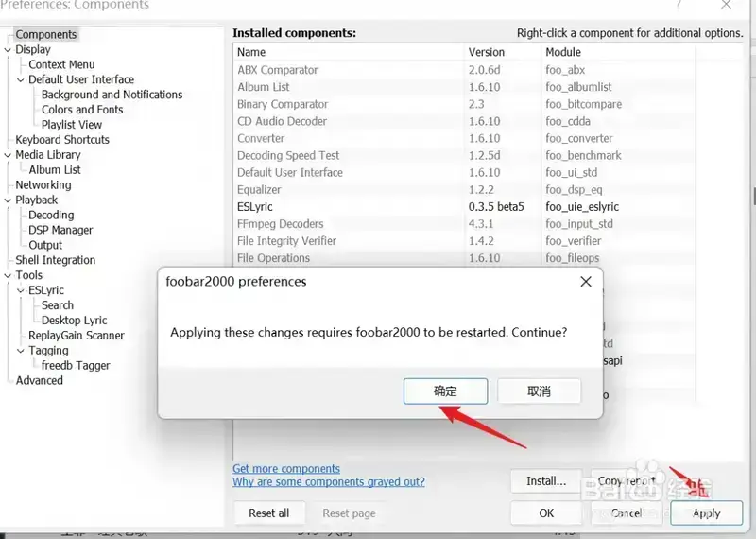This screenshot has width=756, height=539.
Task: Open the Advanced preferences page
Action: 40,381
